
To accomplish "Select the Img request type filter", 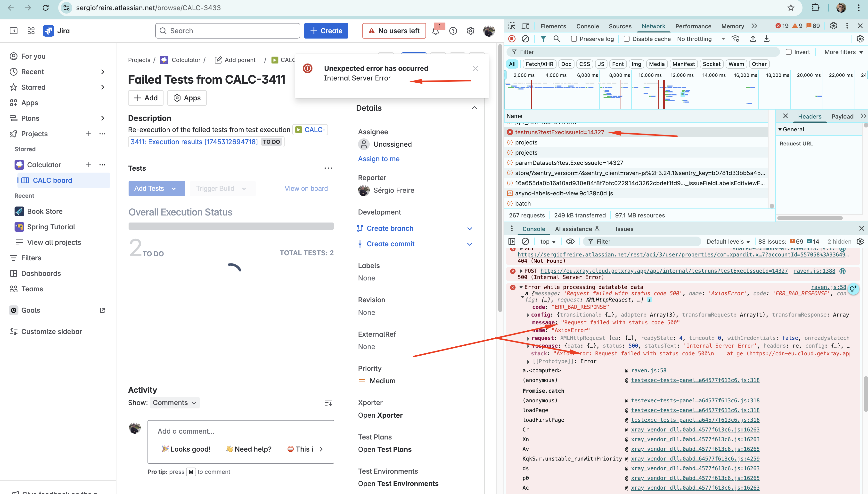I will pos(636,64).
